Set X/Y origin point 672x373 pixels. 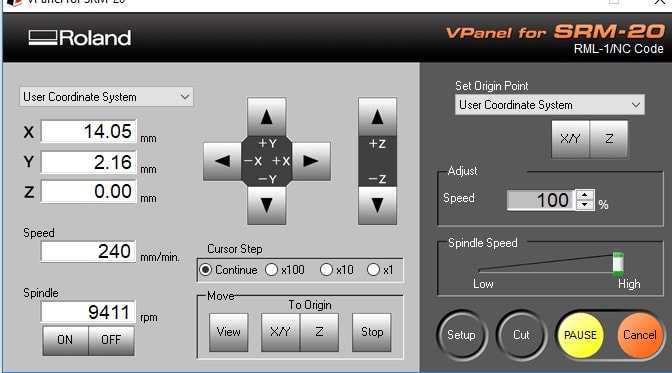click(x=570, y=139)
